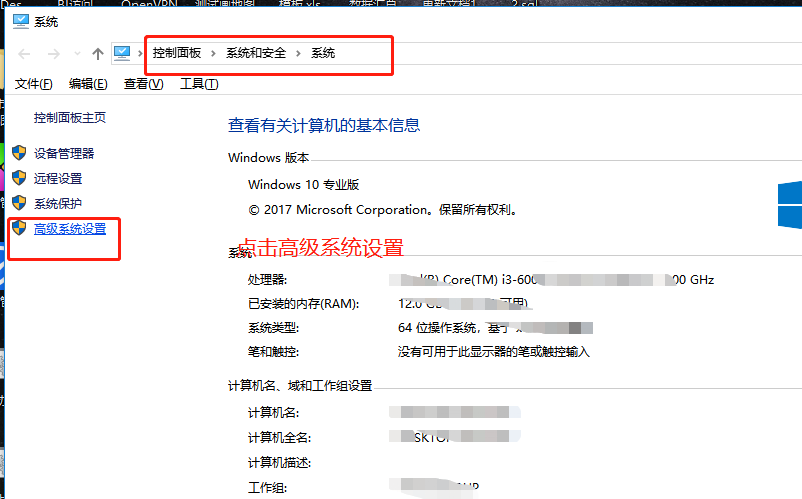Go to 控制面板主页
802x499 pixels.
pos(70,118)
